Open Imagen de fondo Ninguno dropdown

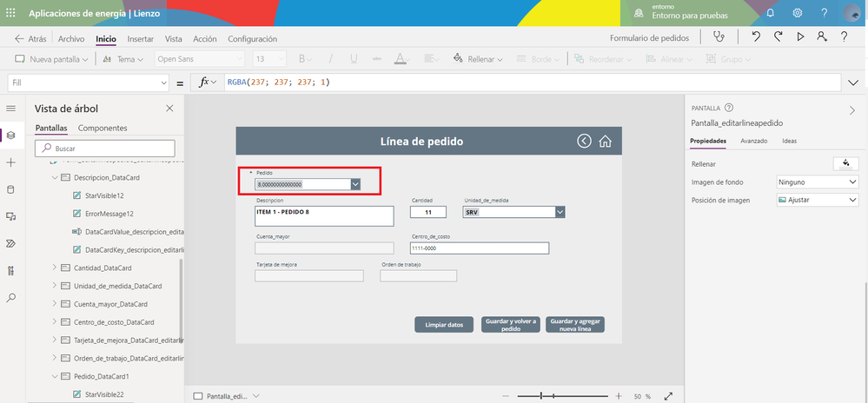[x=818, y=182]
